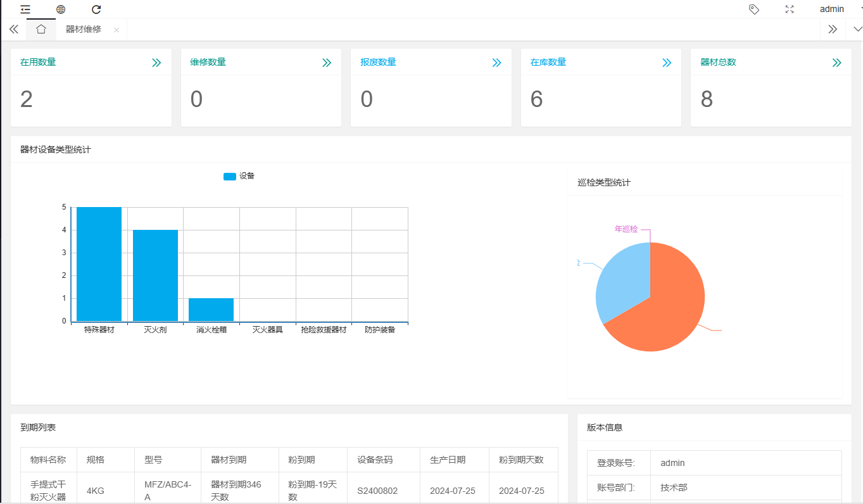This screenshot has height=504, width=863.
Task: Click the admin value beside 登录账号
Action: click(672, 463)
